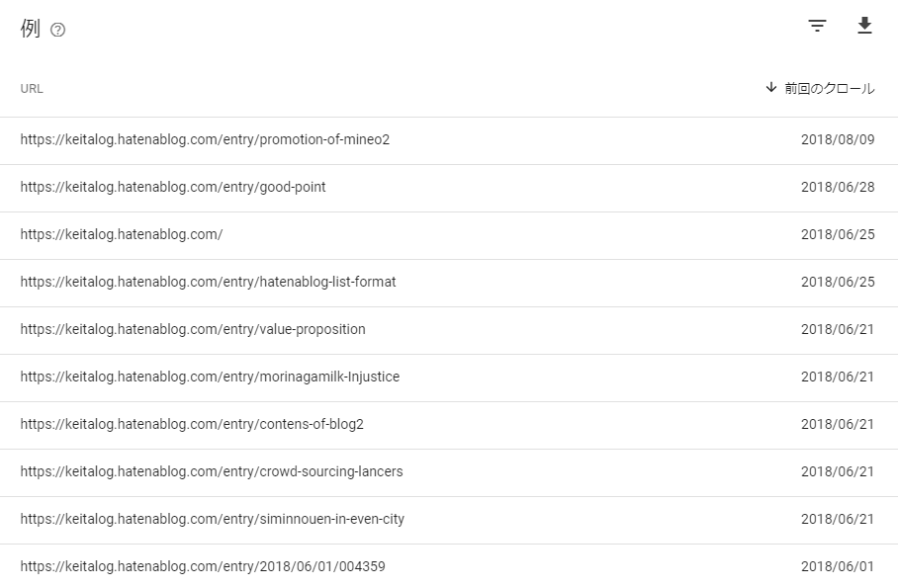The width and height of the screenshot is (898, 588).
Task: Click the download export icon
Action: click(x=864, y=26)
